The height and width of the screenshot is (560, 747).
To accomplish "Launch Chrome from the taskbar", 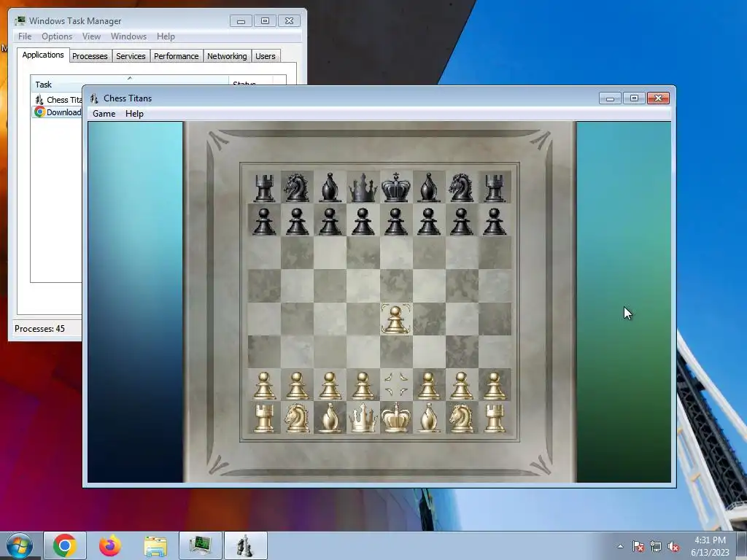I will pos(65,545).
